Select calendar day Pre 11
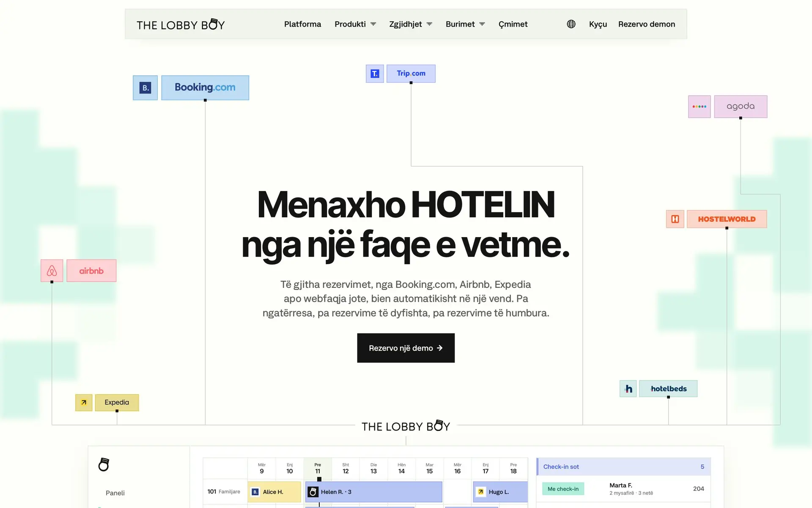 [x=318, y=468]
